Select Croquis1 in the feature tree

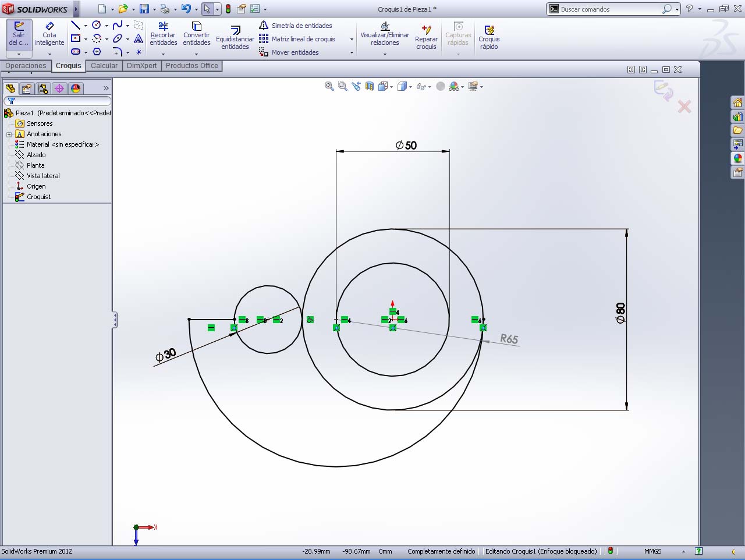pos(39,197)
